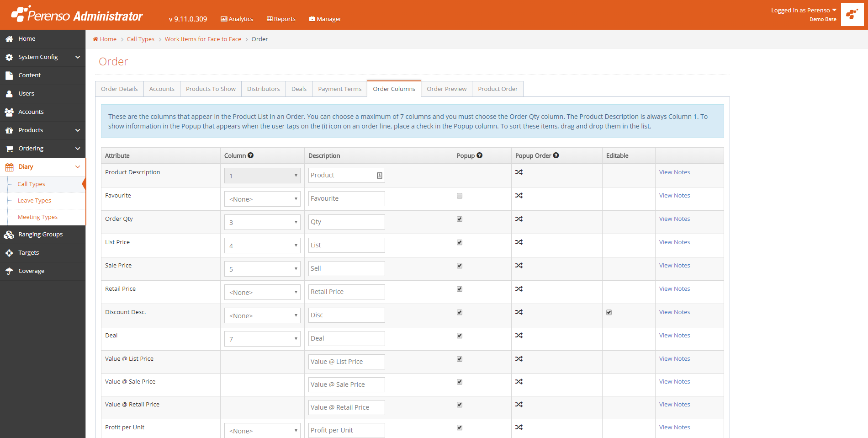This screenshot has height=438, width=868.
Task: Click the Popup help question icon
Action: coord(480,155)
